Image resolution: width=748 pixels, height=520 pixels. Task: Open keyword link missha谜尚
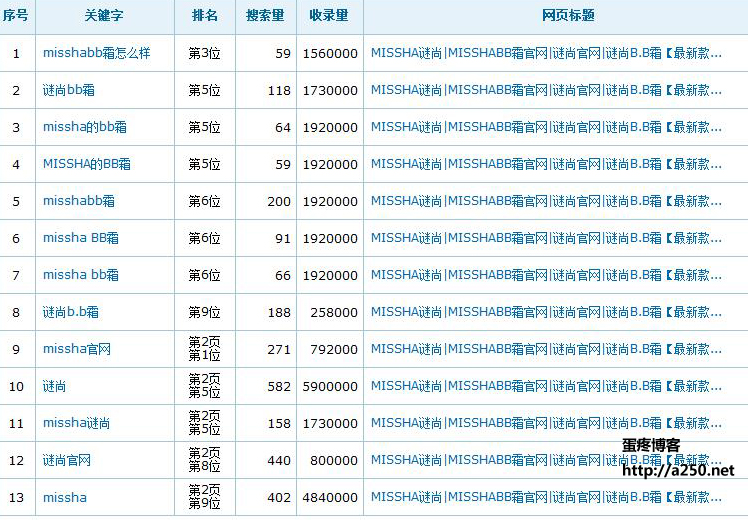coord(76,423)
